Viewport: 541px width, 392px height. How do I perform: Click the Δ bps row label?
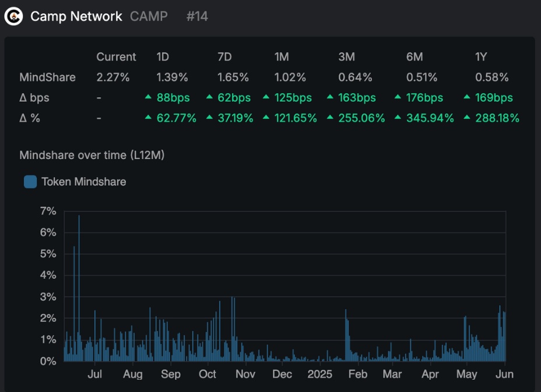pos(34,98)
